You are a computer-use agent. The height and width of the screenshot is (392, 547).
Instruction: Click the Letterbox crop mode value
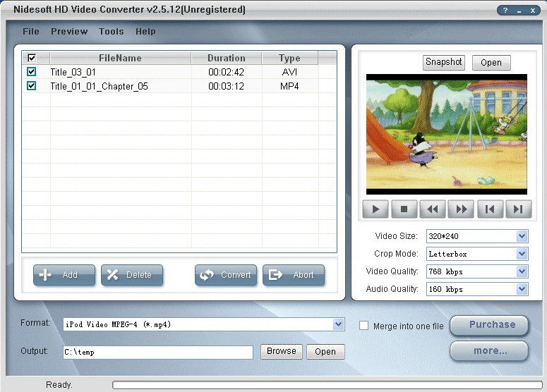coord(447,254)
